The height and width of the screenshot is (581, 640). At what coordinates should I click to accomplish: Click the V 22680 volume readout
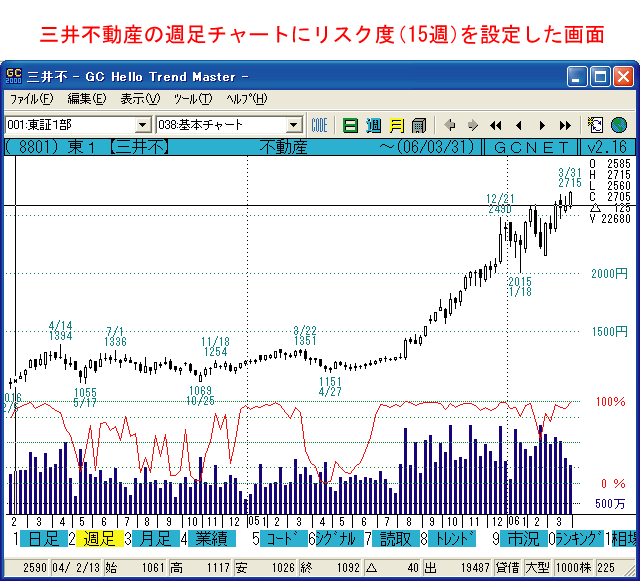[610, 219]
